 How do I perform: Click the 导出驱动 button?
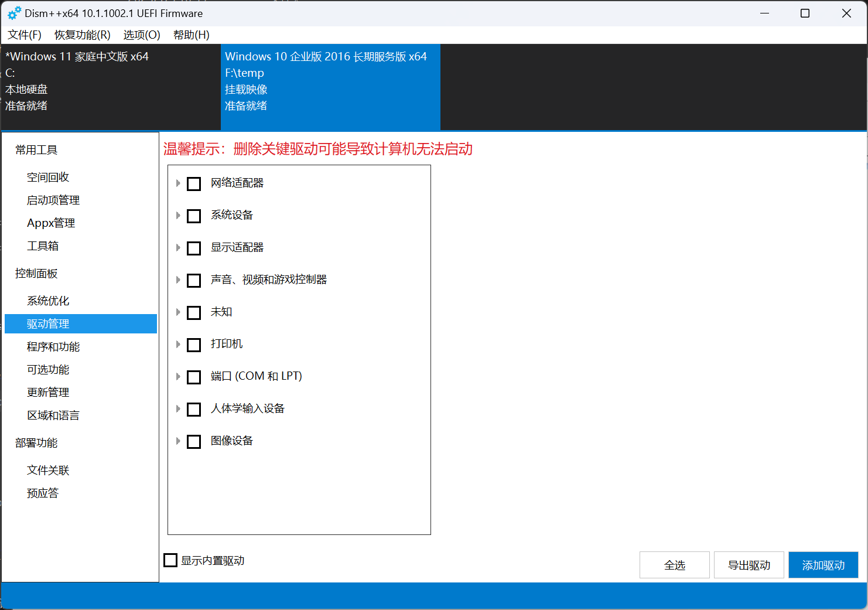[x=749, y=565]
